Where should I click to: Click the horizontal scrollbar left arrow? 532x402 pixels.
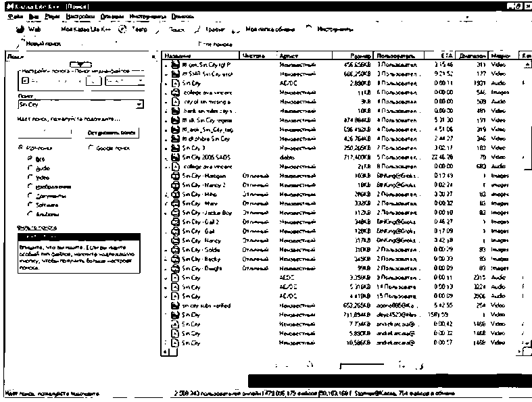[x=165, y=352]
